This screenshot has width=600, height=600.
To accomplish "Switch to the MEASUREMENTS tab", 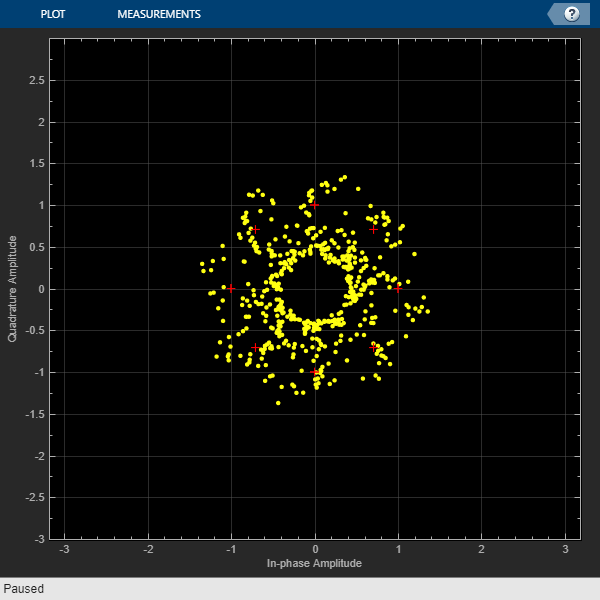I will 158,14.
